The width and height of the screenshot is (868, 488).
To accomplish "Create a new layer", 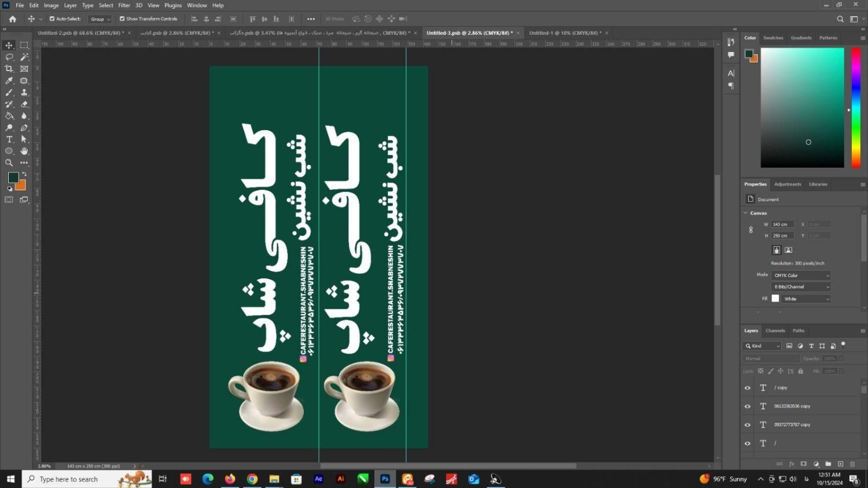I will (840, 464).
